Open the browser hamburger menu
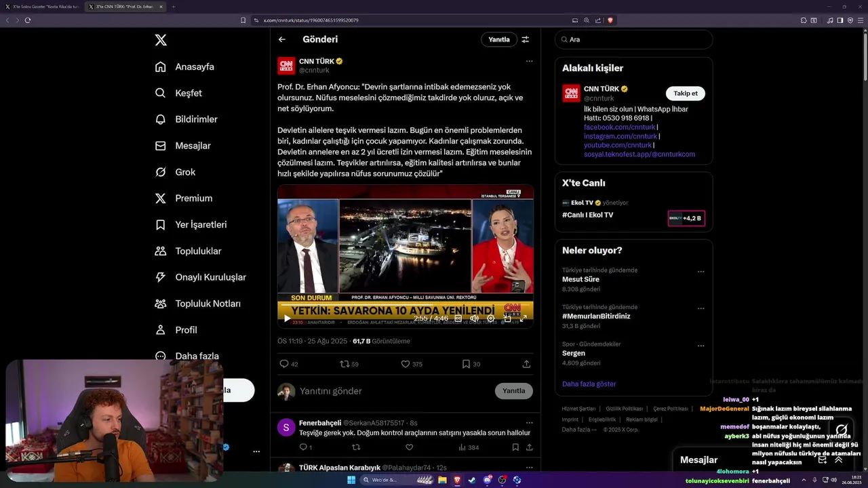The height and width of the screenshot is (488, 868). [860, 20]
